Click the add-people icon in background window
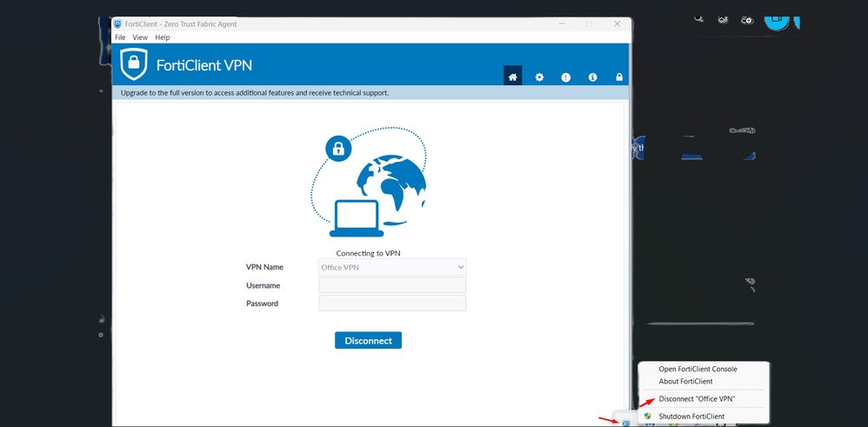 click(x=747, y=20)
